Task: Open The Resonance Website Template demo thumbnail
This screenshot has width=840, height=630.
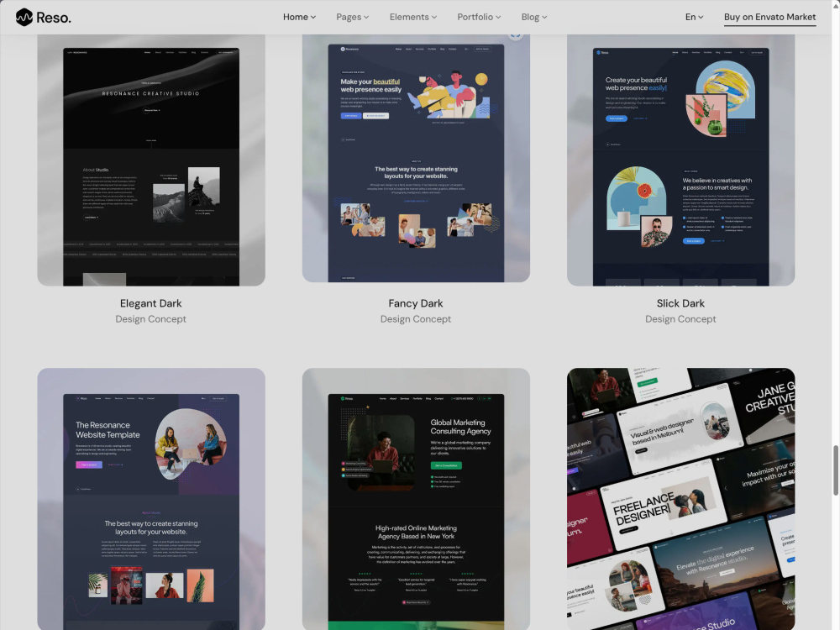Action: 151,499
